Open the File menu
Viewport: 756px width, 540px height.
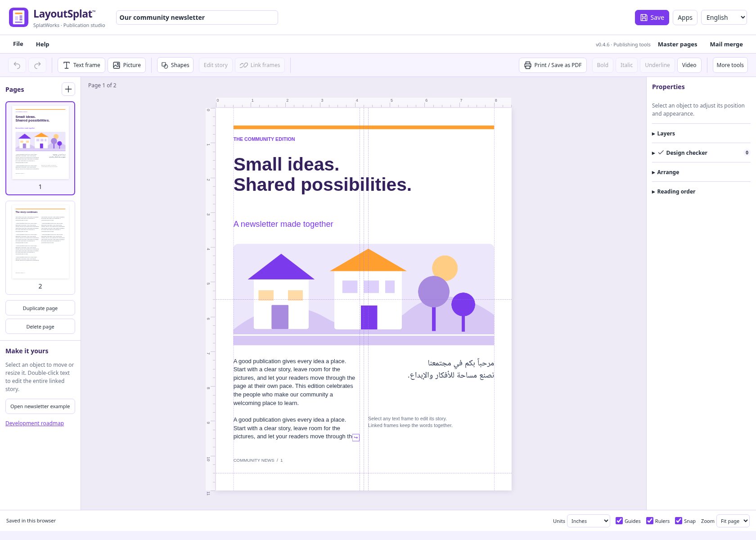click(x=18, y=44)
